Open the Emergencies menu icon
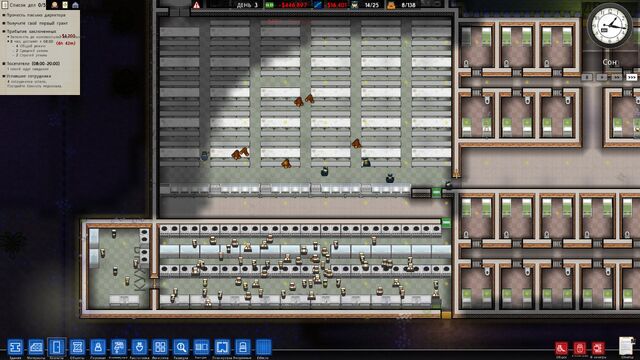Viewport: 640px width, 360px height. (139, 347)
